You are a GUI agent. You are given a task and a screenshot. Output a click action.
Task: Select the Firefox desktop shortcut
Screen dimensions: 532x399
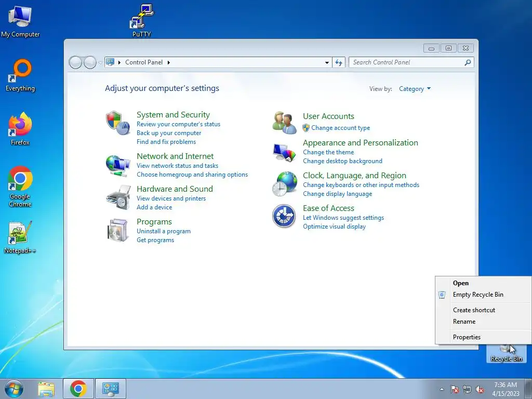(x=20, y=129)
